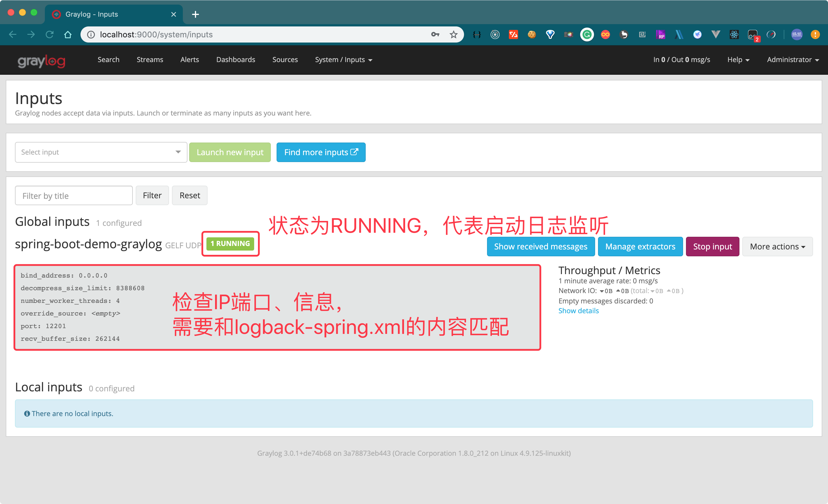Open the browser home page
Image resolution: width=828 pixels, height=504 pixels.
[68, 34]
